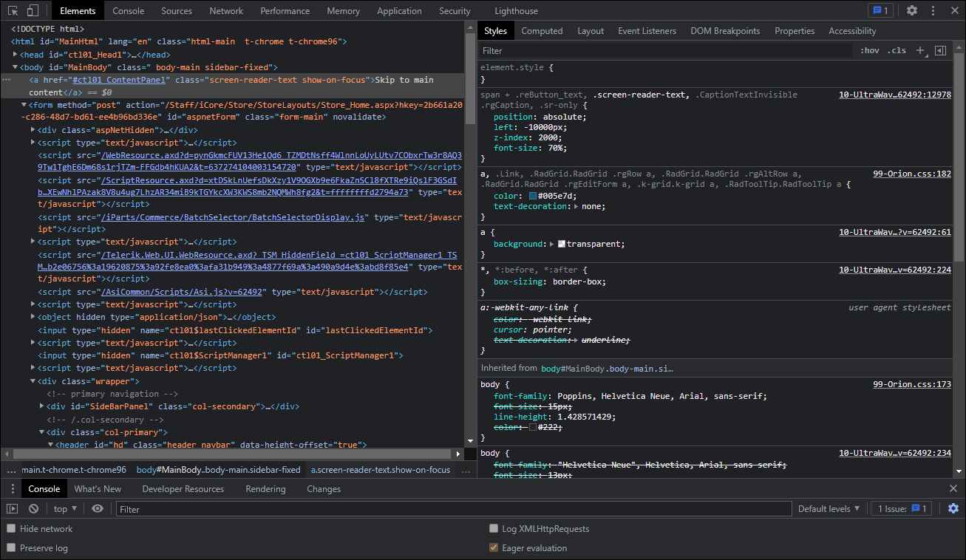The height and width of the screenshot is (560, 966).
Task: Open the more options three-dot menu
Action: (x=933, y=10)
